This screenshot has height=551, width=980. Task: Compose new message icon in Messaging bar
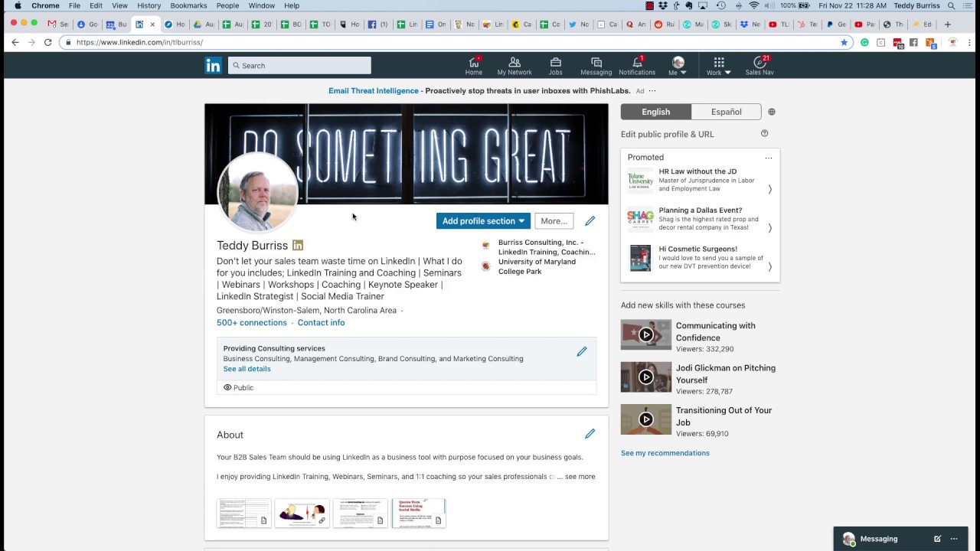pyautogui.click(x=937, y=539)
